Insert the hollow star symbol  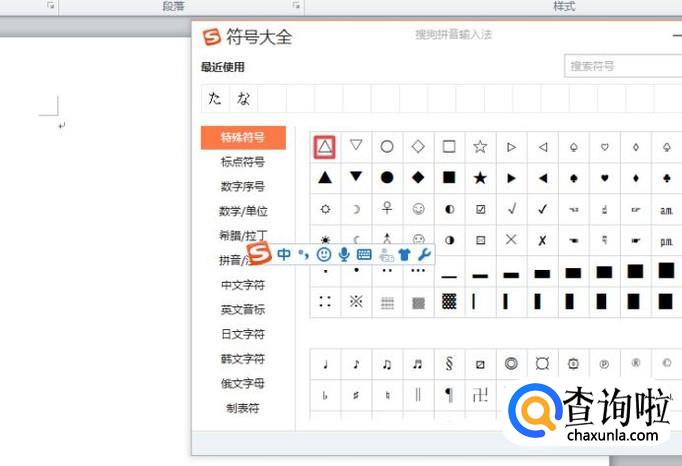pyautogui.click(x=480, y=147)
